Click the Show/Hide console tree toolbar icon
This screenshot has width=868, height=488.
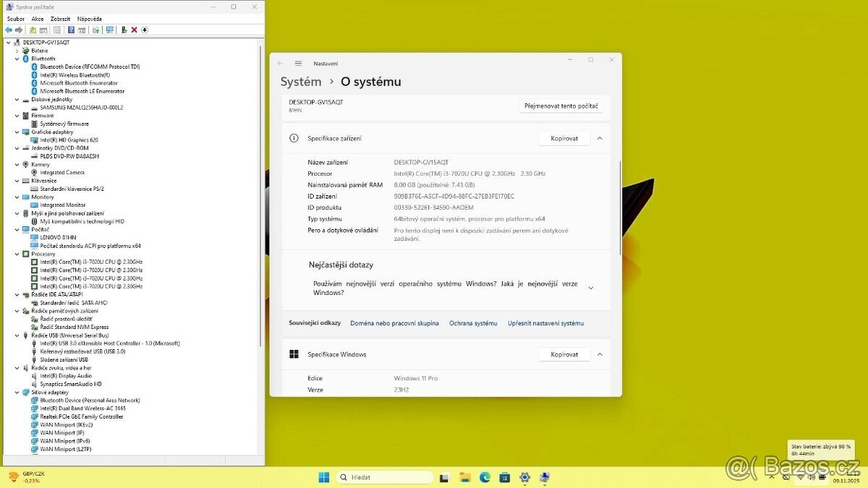tap(44, 30)
